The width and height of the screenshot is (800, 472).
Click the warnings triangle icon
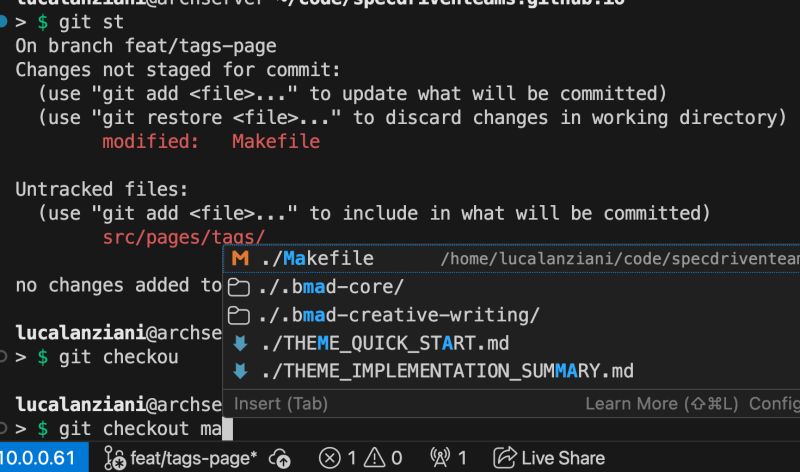[x=376, y=458]
